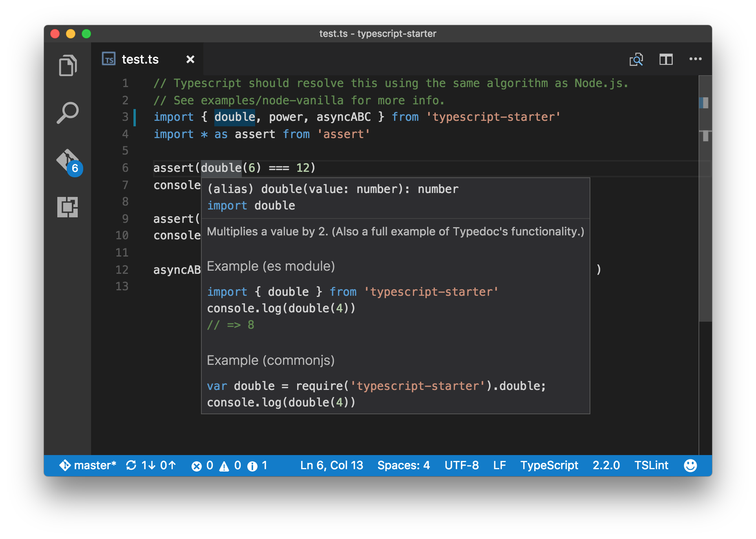Viewport: 756px width, 539px height.
Task: Click line number 5 in gutter
Action: coord(125,151)
